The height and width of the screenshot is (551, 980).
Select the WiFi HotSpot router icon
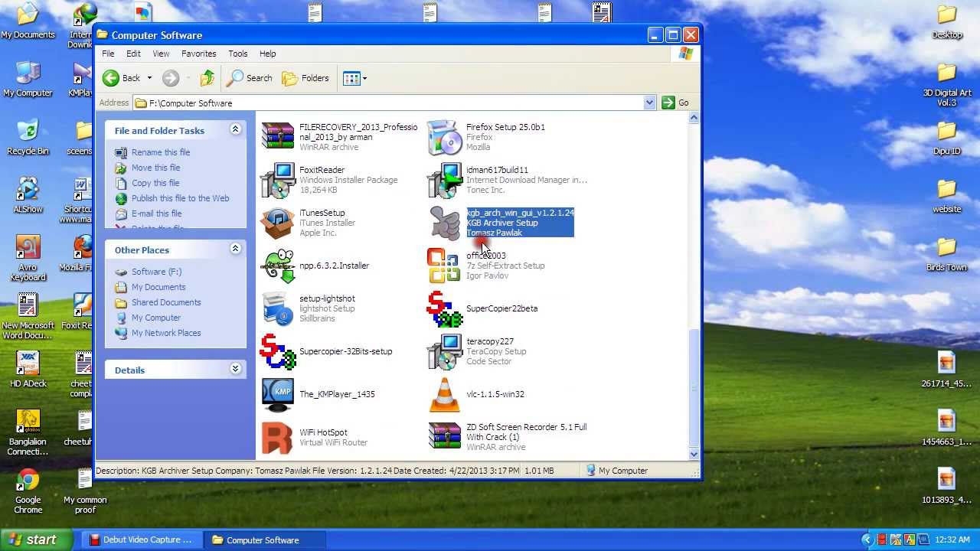(x=277, y=437)
